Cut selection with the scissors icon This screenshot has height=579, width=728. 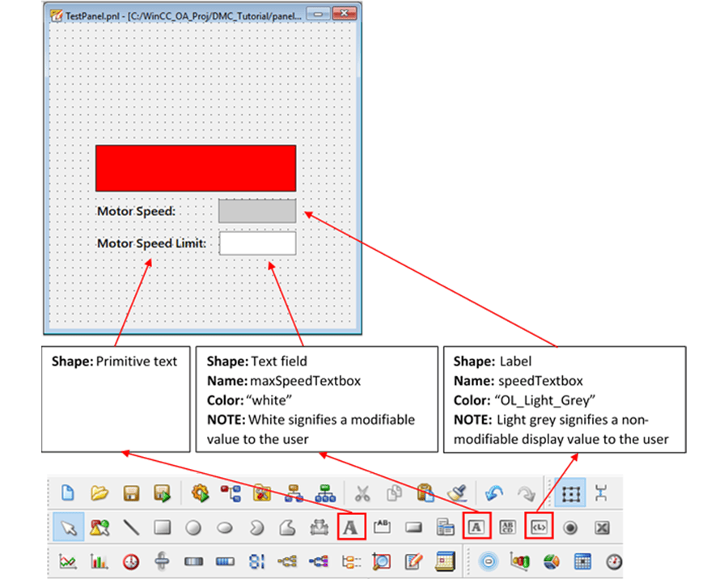(x=362, y=493)
